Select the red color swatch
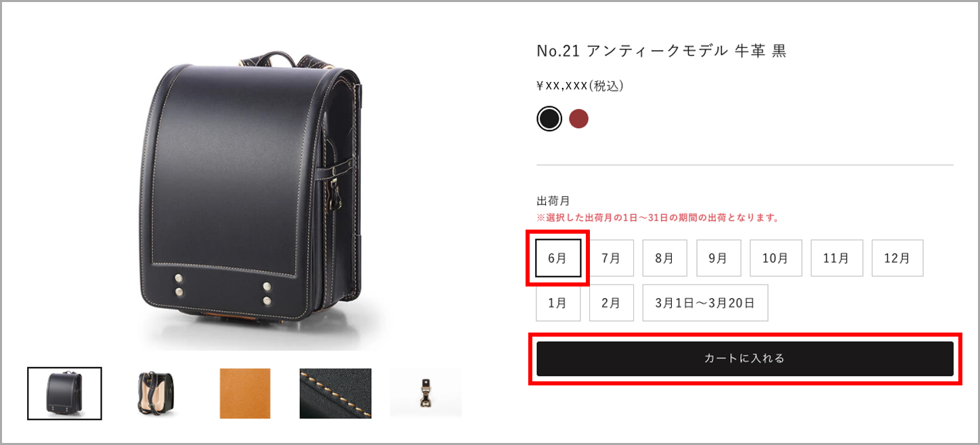The image size is (980, 445). 578,119
